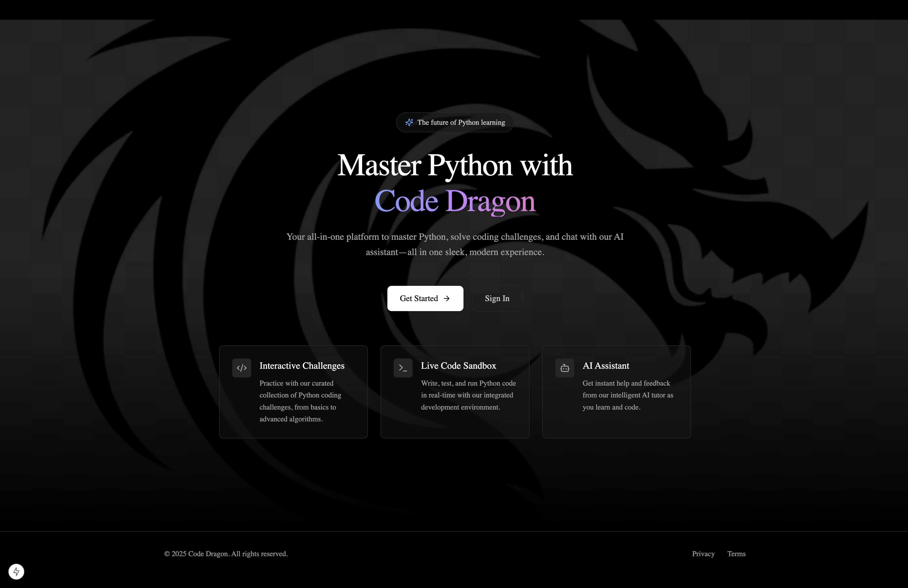Image resolution: width=908 pixels, height=588 pixels.
Task: Click the code brackets icon for Interactive Challenges
Action: pos(241,368)
